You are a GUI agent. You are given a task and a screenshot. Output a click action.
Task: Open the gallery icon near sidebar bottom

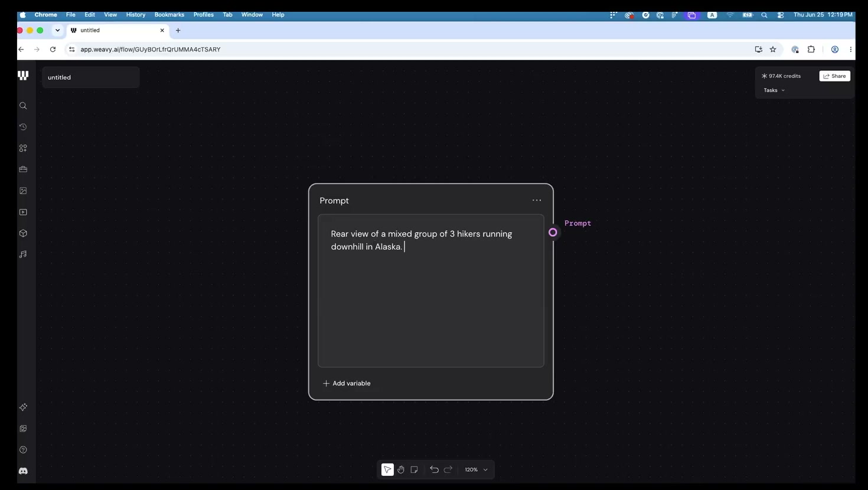(23, 429)
